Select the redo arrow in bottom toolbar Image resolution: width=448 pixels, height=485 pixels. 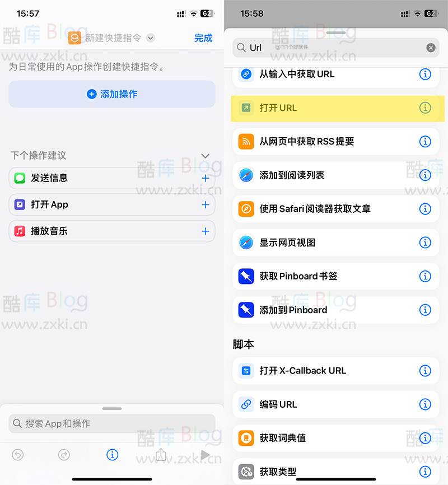click(x=64, y=455)
